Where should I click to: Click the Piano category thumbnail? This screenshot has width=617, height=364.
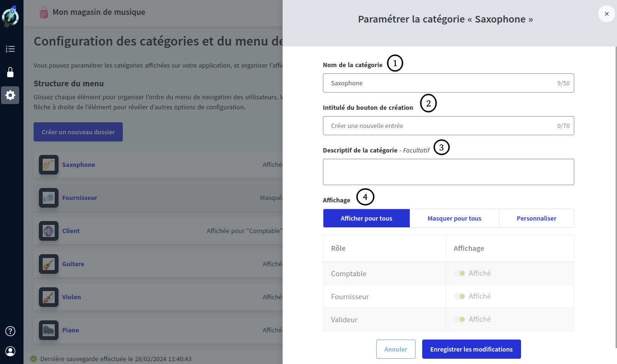click(x=48, y=330)
